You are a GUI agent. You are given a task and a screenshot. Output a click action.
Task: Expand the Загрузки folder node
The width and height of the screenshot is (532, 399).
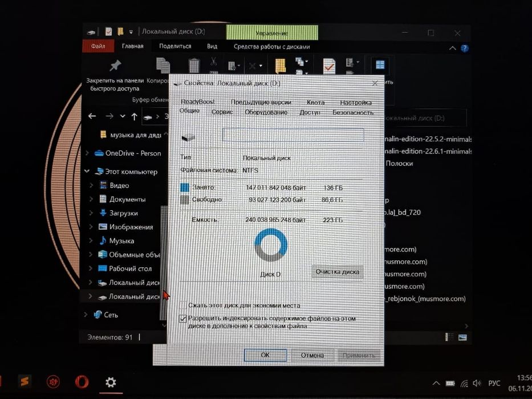(91, 213)
